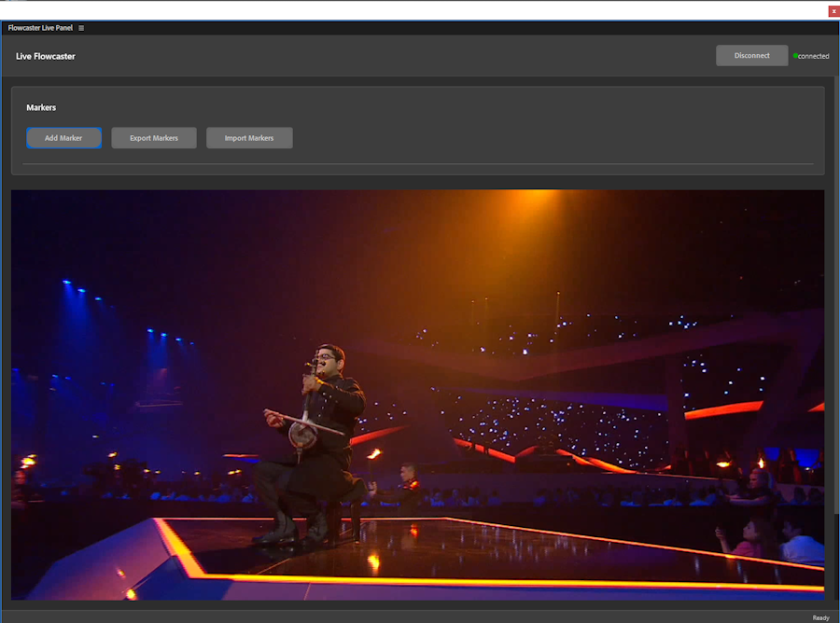The width and height of the screenshot is (840, 623).
Task: Click the green connection status dot
Action: [x=795, y=56]
